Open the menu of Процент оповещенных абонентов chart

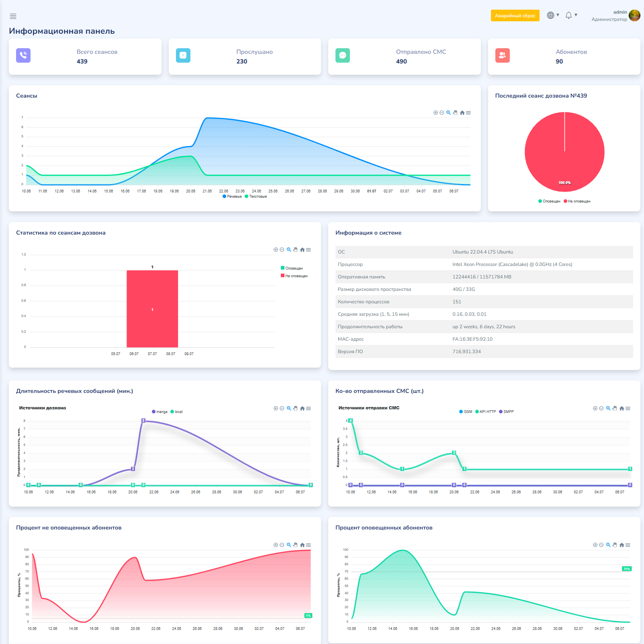[628, 545]
